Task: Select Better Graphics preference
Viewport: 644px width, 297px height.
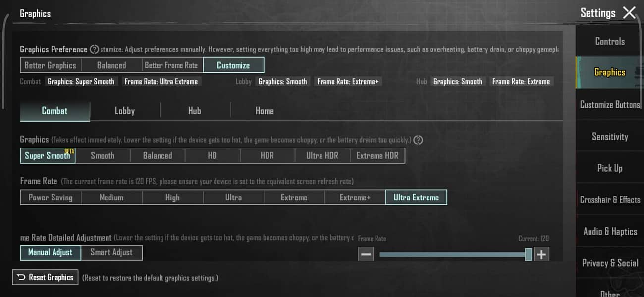Action: click(51, 65)
